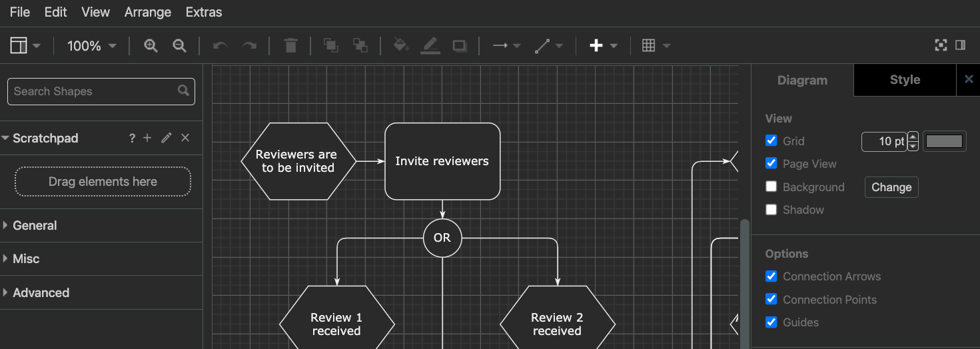Click the search magnifier in Search Shapes
The image size is (980, 349).
[184, 91]
